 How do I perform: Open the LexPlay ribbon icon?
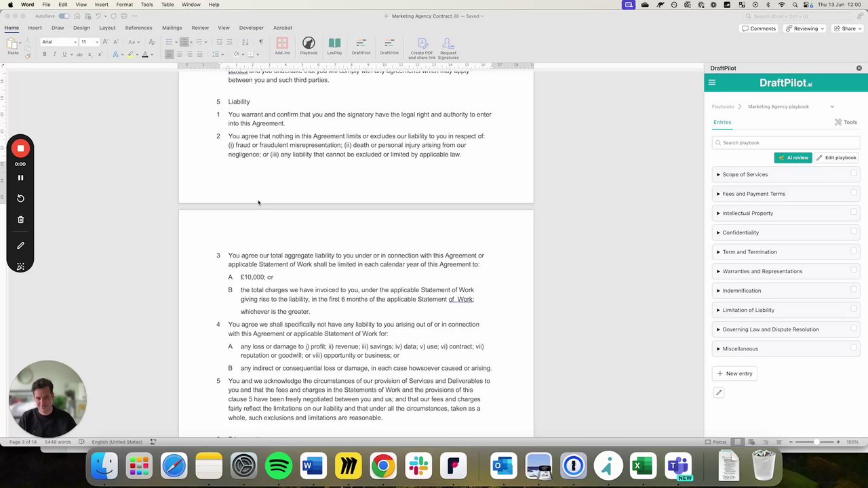[x=334, y=45]
